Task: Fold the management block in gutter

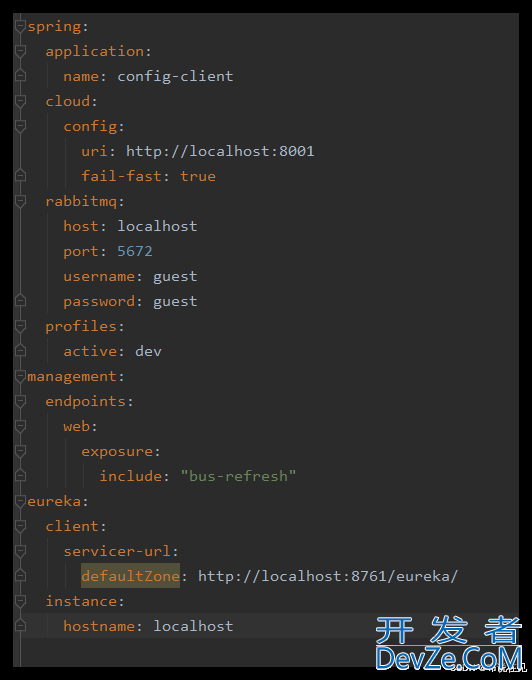Action: click(x=20, y=376)
